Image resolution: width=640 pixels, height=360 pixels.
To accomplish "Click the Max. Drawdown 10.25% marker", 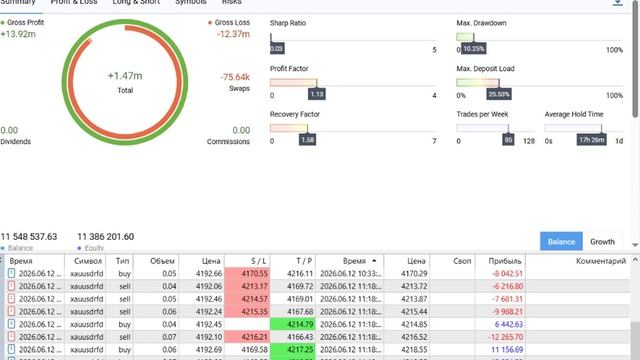I will tap(473, 49).
